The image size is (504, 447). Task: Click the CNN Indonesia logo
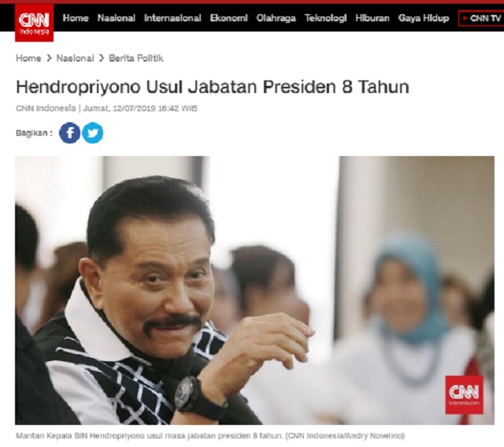tap(34, 23)
